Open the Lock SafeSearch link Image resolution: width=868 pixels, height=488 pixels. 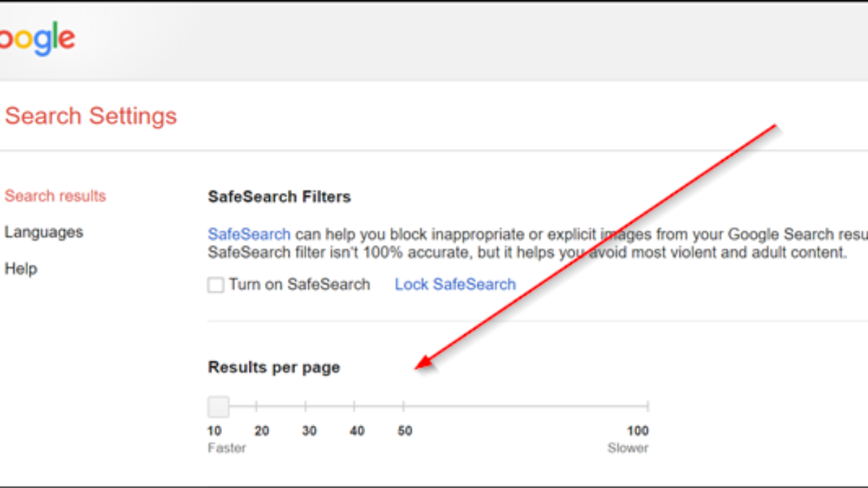[x=455, y=285]
